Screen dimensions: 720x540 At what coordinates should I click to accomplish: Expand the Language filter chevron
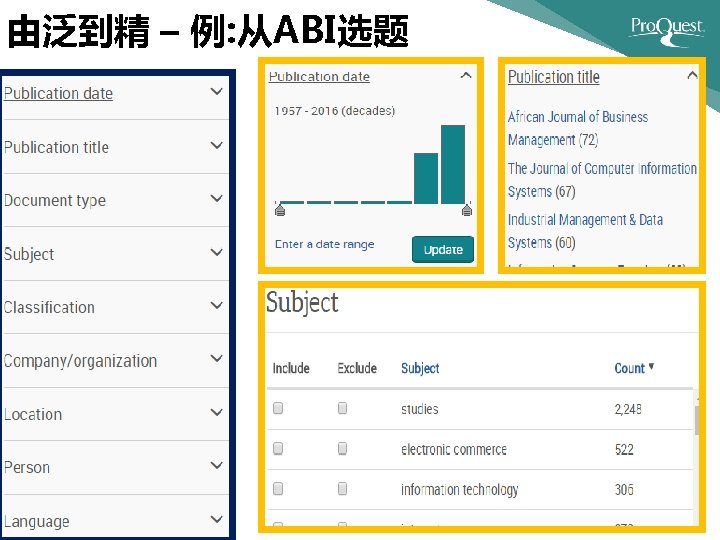pos(216,519)
